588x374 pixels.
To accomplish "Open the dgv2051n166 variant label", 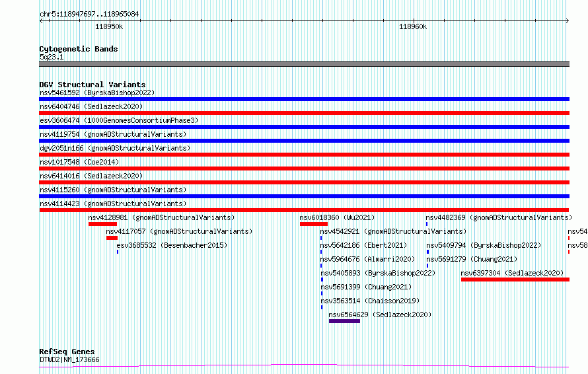I will (x=115, y=148).
